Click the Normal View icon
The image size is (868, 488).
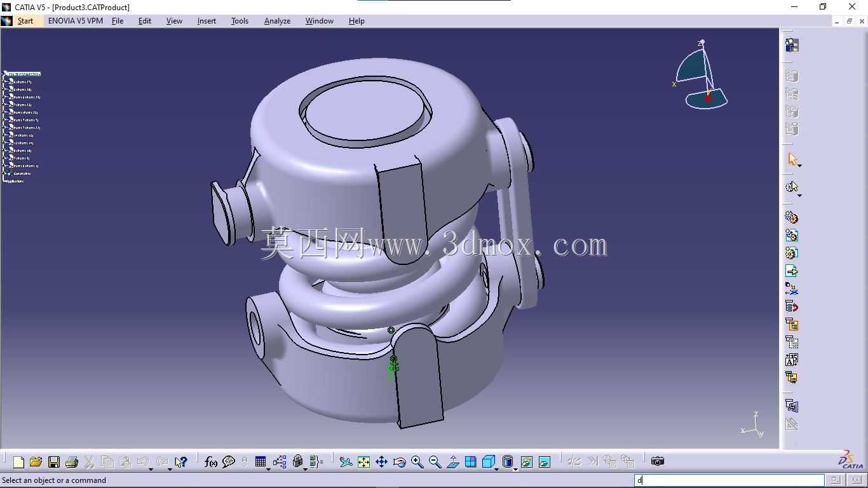click(452, 462)
